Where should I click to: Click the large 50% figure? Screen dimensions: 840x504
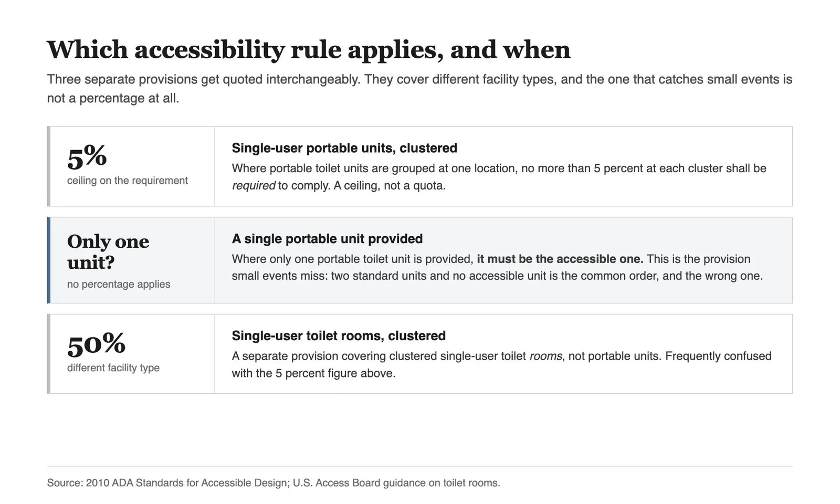coord(97,344)
